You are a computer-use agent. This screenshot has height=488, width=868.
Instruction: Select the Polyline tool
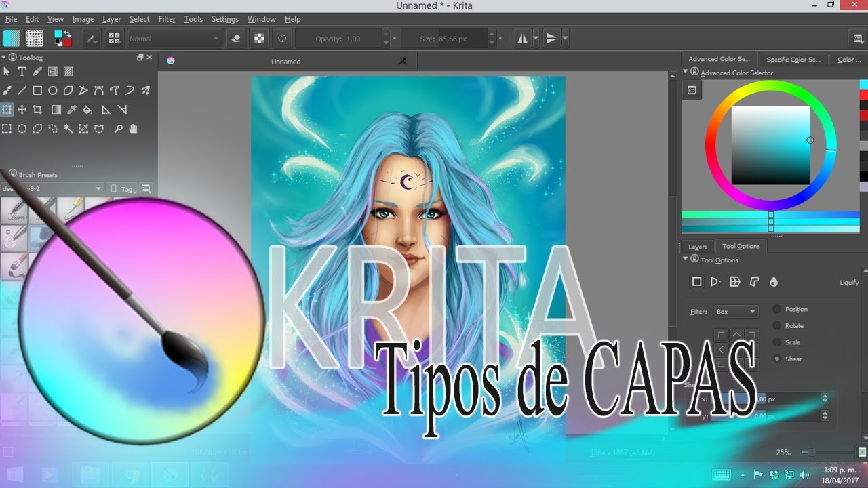(x=83, y=90)
